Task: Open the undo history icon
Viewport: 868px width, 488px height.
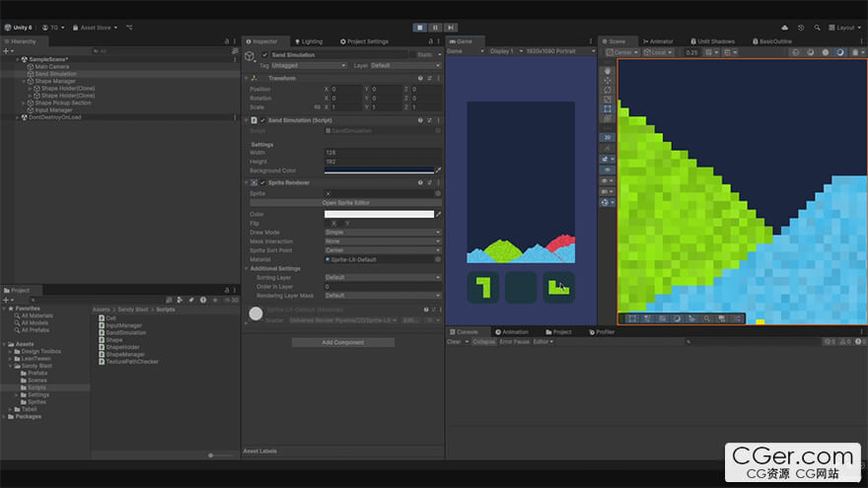Action: [x=801, y=28]
